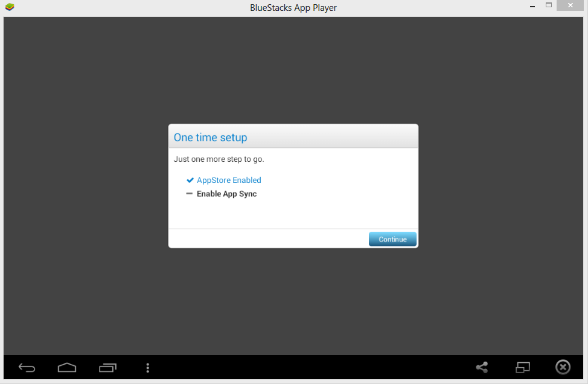588x384 pixels.
Task: Minimize the BlueStacks App Player window
Action: pyautogui.click(x=532, y=6)
